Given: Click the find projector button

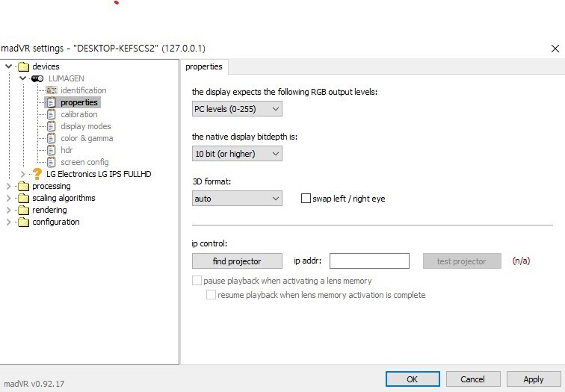Looking at the screenshot, I should (x=237, y=261).
